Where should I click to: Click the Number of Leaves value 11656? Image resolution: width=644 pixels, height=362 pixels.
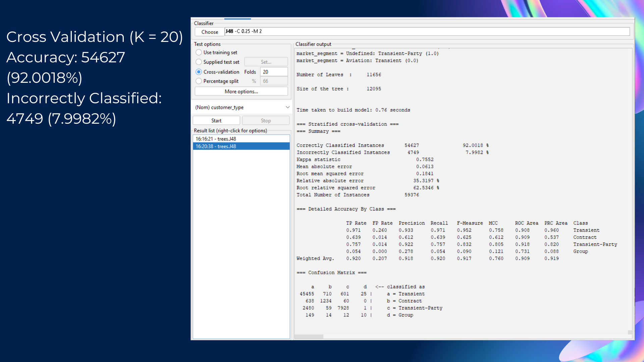click(374, 75)
